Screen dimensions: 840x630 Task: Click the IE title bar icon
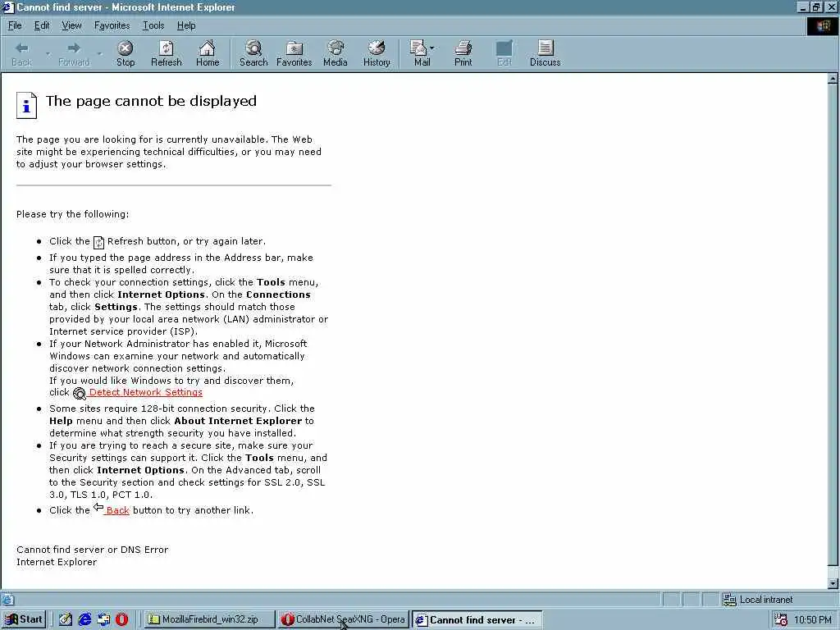click(7, 7)
